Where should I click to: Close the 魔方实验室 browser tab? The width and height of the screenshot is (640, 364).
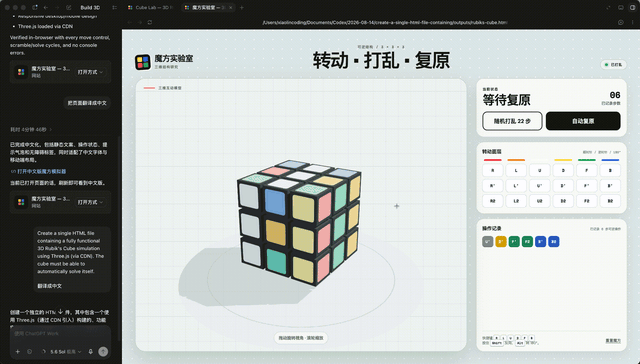(x=231, y=7)
